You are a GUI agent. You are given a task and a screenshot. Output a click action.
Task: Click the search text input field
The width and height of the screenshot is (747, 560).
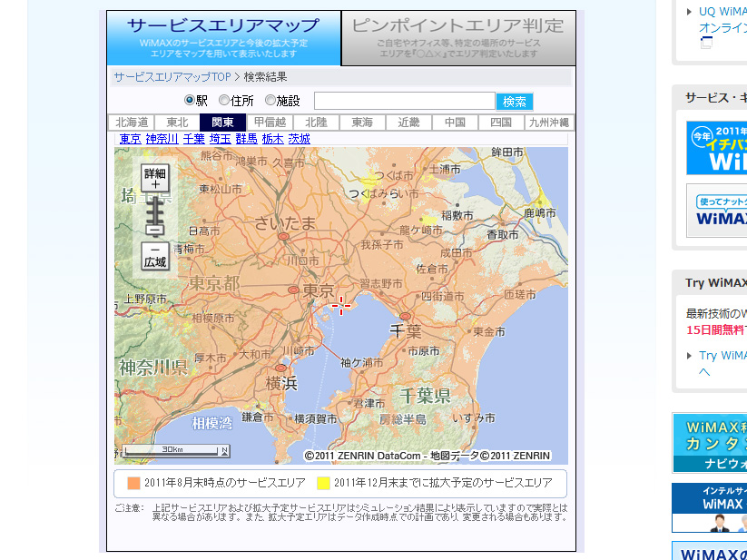(x=404, y=101)
